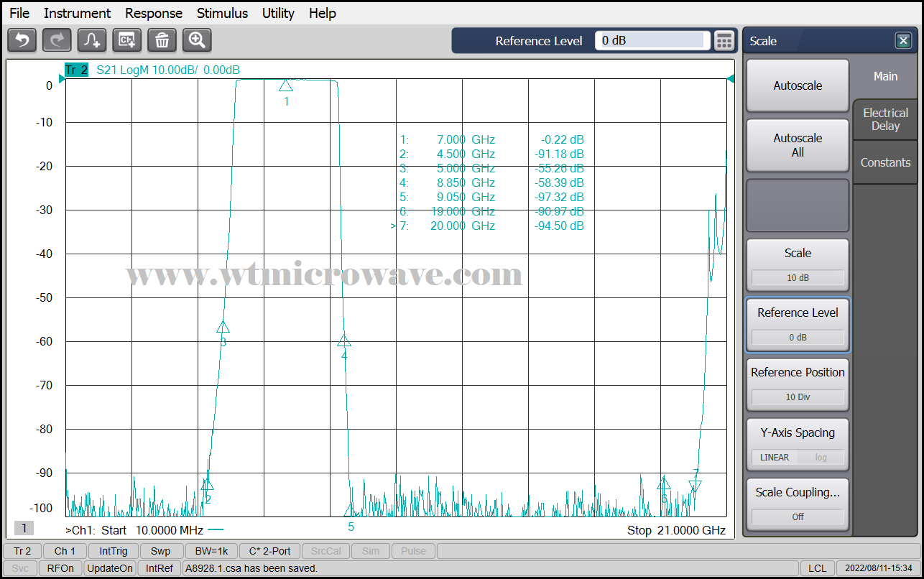Open the Scale Coupling settings

tap(798, 492)
